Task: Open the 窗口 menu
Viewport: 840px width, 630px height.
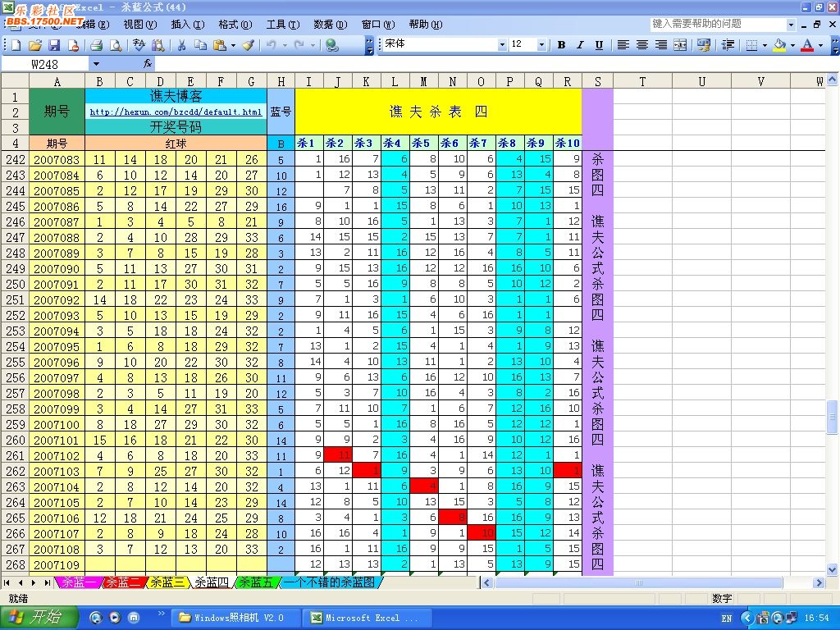Action: tap(378, 25)
